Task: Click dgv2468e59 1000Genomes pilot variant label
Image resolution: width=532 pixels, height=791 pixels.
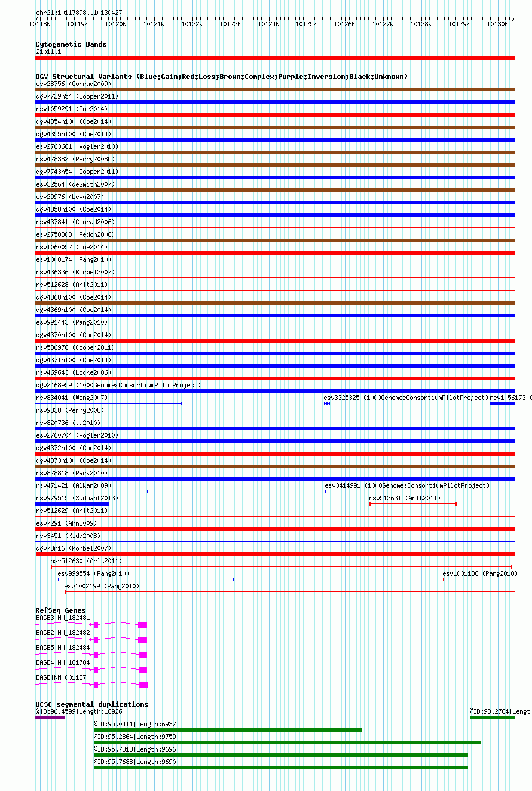Action: (118, 385)
